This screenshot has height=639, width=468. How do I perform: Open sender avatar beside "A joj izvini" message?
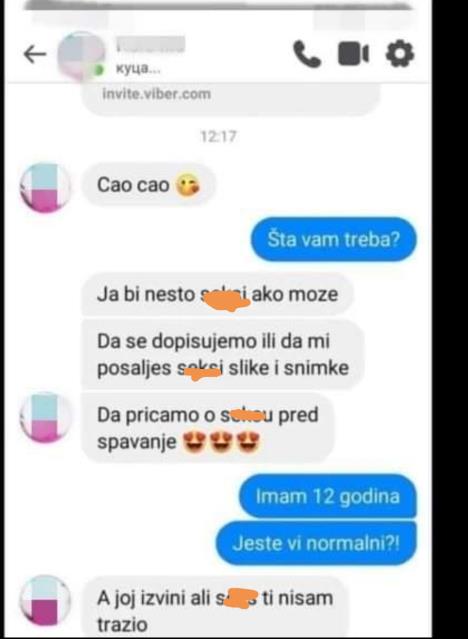45,600
